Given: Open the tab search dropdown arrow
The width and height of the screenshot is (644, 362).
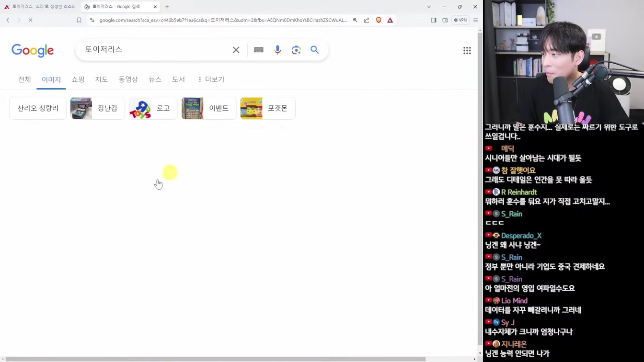Looking at the screenshot, I should [x=429, y=7].
